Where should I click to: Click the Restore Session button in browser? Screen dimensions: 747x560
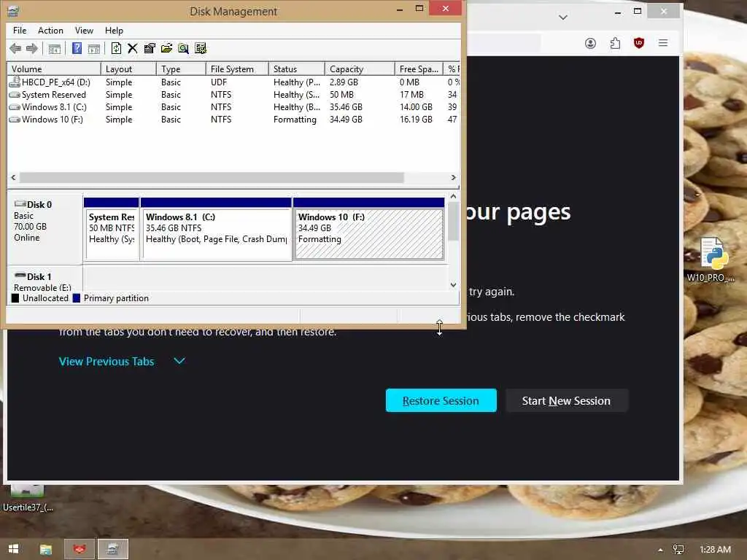441,400
